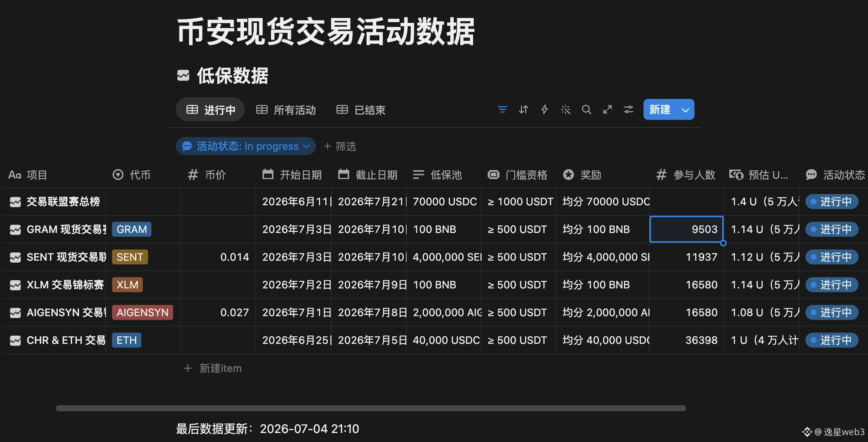Viewport: 868px width, 442px height.
Task: Open the XLM 交易锦标赛 project title
Action: pyautogui.click(x=65, y=285)
